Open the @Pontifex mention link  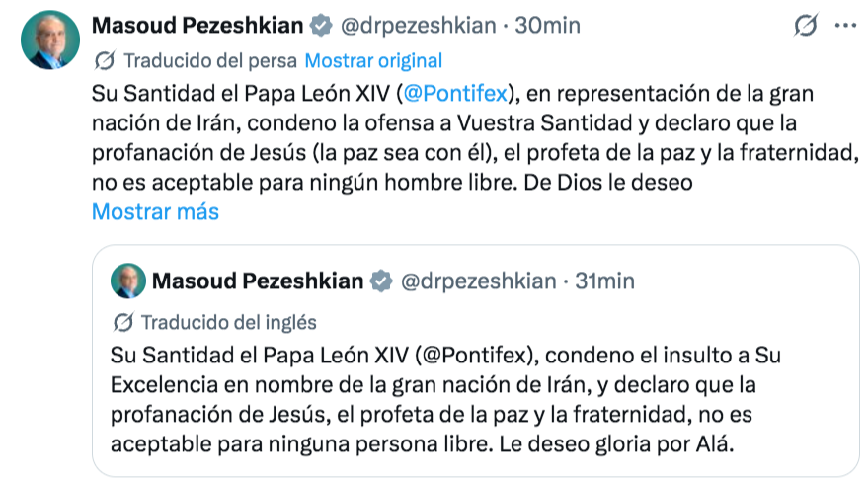coord(458,94)
